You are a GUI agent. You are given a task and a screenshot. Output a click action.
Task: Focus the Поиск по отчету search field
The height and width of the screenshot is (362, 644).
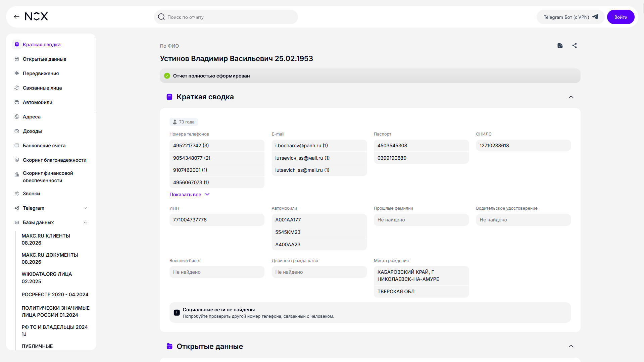tap(226, 17)
